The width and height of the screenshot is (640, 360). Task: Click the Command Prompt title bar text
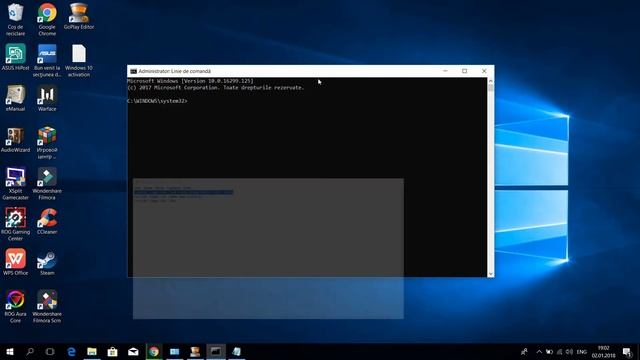pyautogui.click(x=175, y=71)
